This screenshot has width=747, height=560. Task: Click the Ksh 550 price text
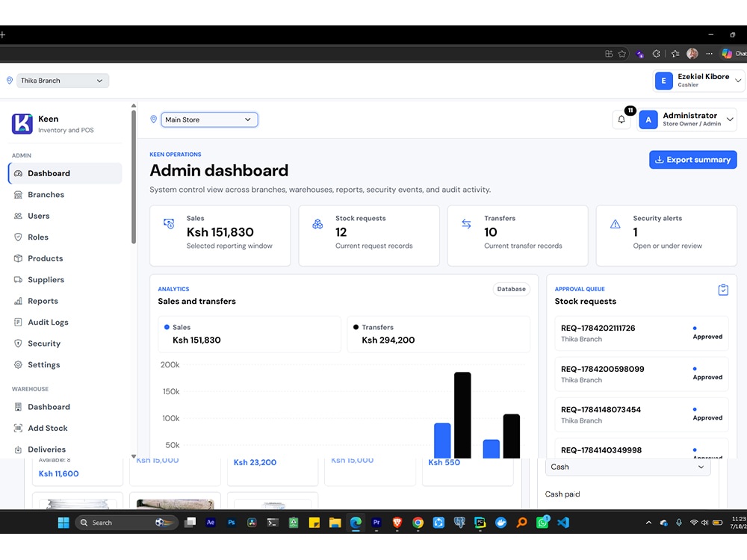[x=444, y=462]
